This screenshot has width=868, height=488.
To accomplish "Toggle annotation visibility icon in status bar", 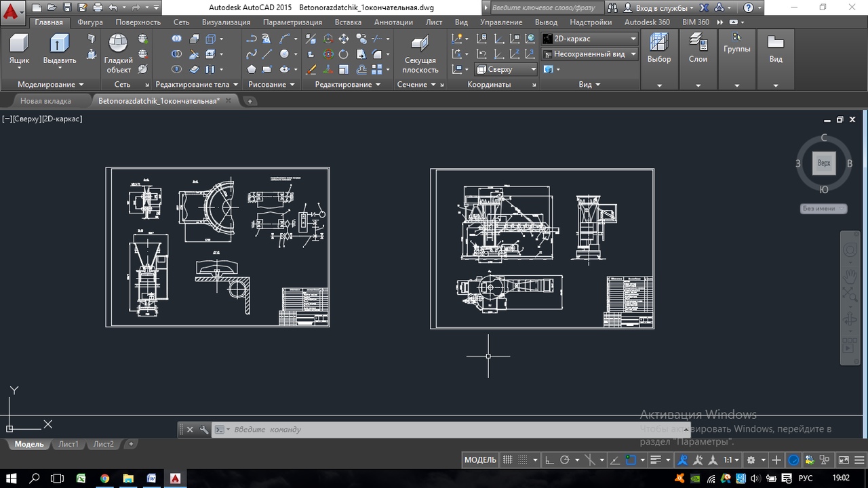I will coord(683,460).
